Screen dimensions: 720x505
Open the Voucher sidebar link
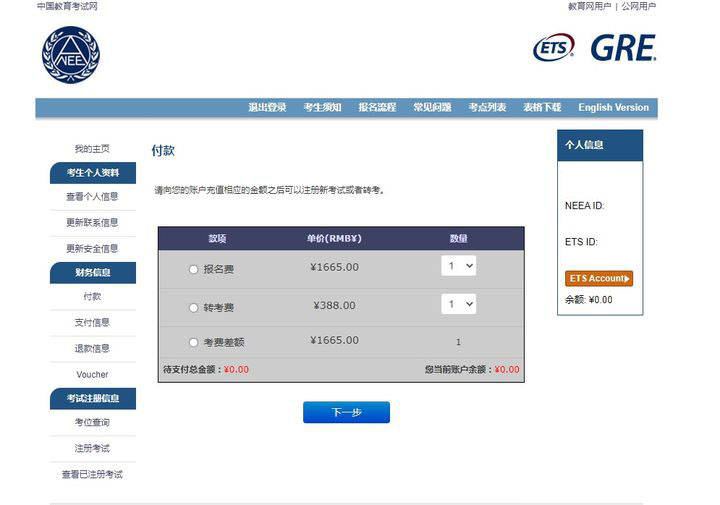[92, 375]
